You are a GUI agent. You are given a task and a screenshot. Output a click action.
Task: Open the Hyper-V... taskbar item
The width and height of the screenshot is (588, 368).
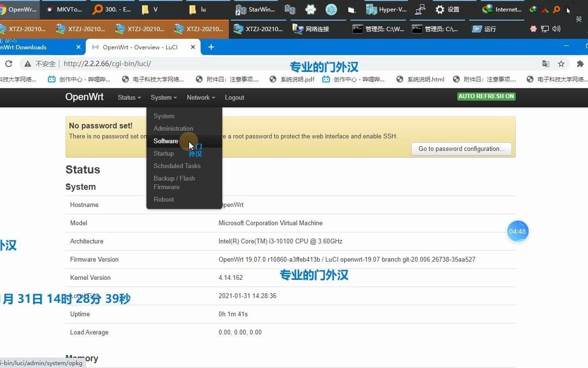click(387, 10)
